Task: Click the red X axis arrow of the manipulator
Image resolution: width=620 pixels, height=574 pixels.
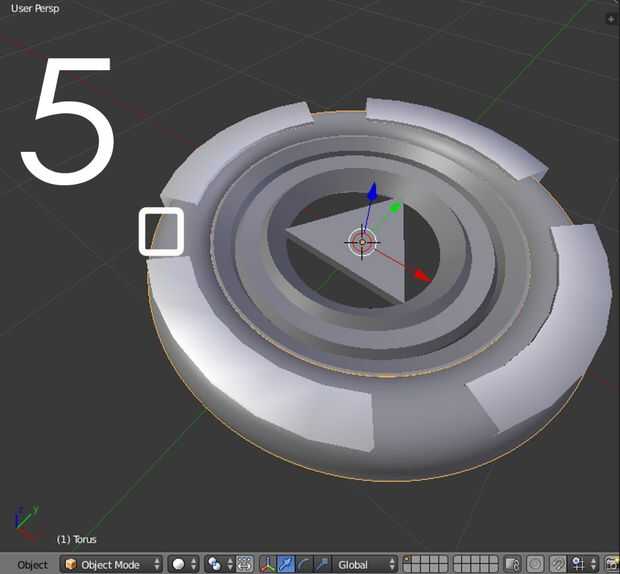Action: [x=422, y=274]
